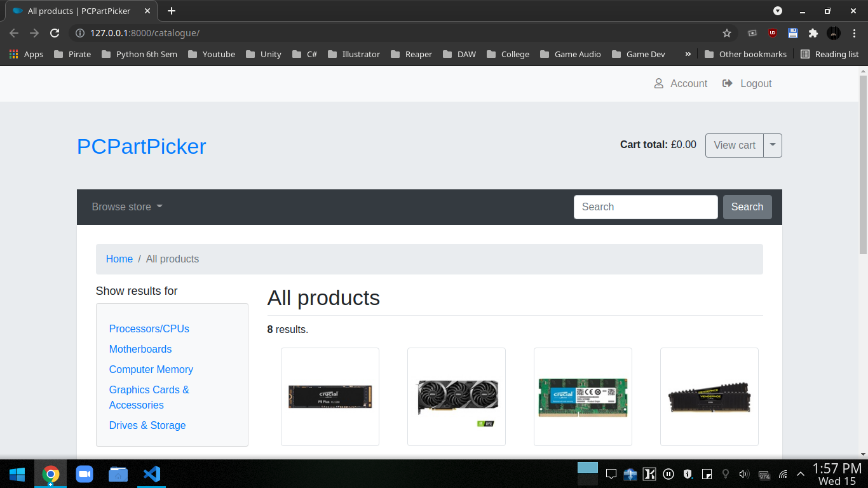
Task: Filter by Motherboards category
Action: pos(140,349)
